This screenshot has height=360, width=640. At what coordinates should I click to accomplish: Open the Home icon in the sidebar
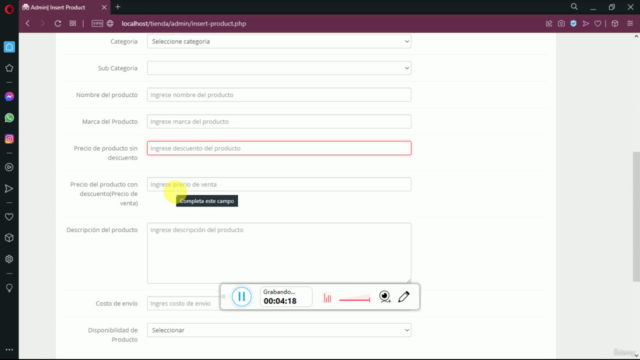9,47
